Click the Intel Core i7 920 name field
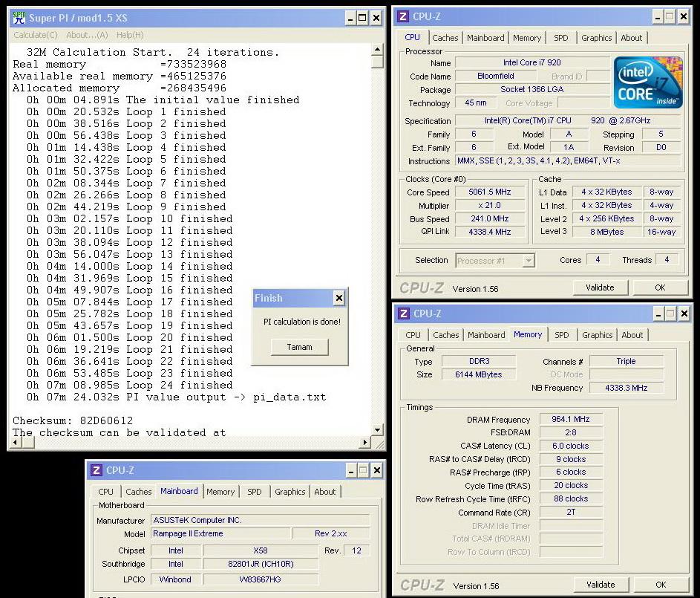700x598 pixels. click(532, 62)
